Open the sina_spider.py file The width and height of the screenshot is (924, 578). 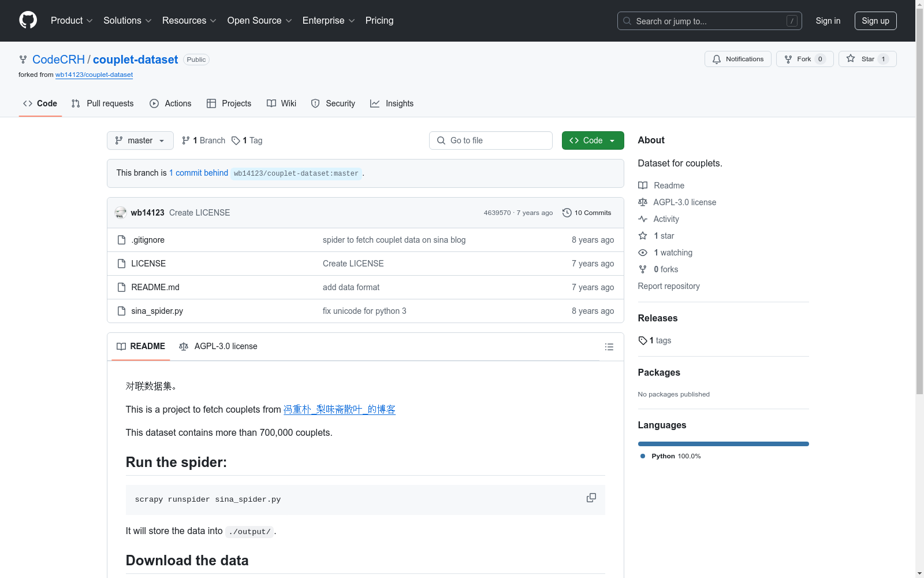pos(157,311)
